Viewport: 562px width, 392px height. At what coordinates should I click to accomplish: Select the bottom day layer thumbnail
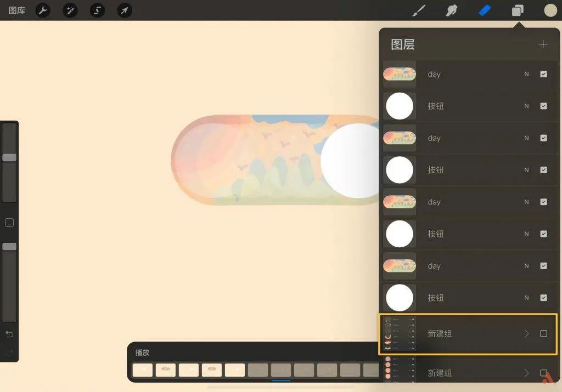point(400,266)
